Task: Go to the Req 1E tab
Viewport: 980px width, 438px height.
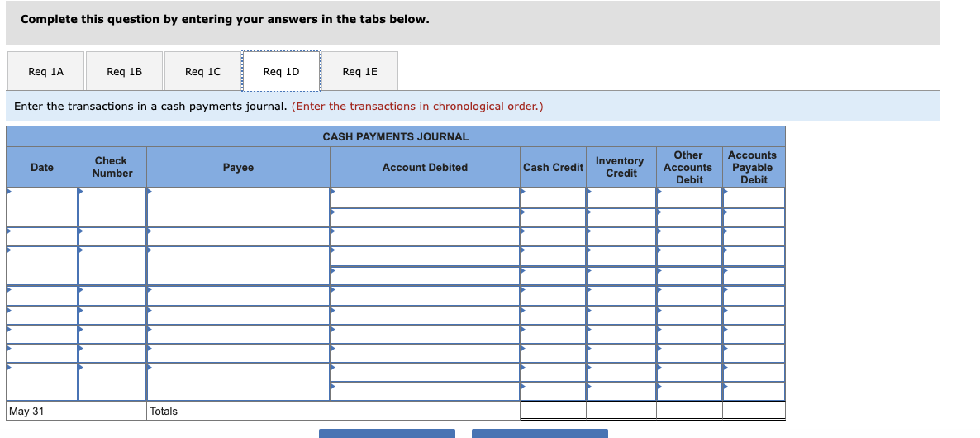Action: [x=360, y=71]
